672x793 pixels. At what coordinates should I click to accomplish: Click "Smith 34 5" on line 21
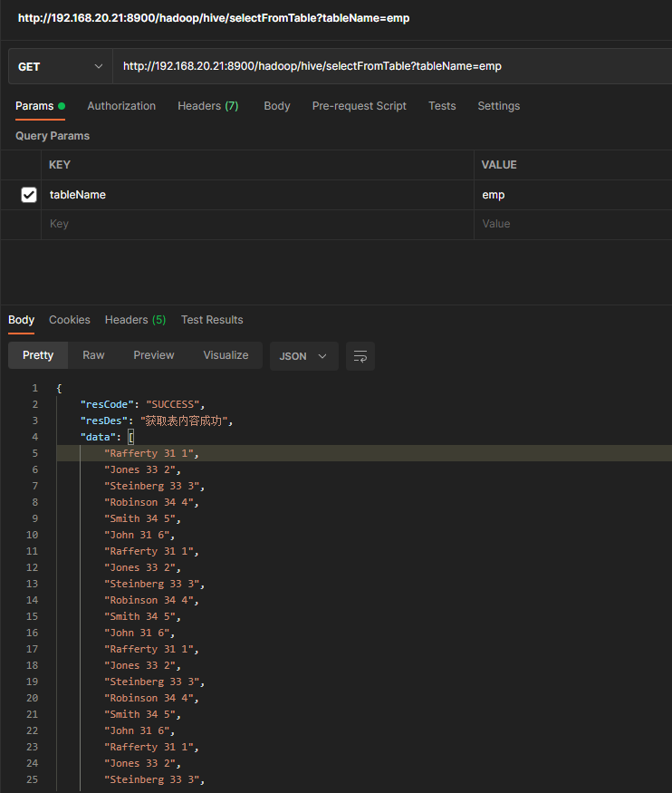point(140,714)
